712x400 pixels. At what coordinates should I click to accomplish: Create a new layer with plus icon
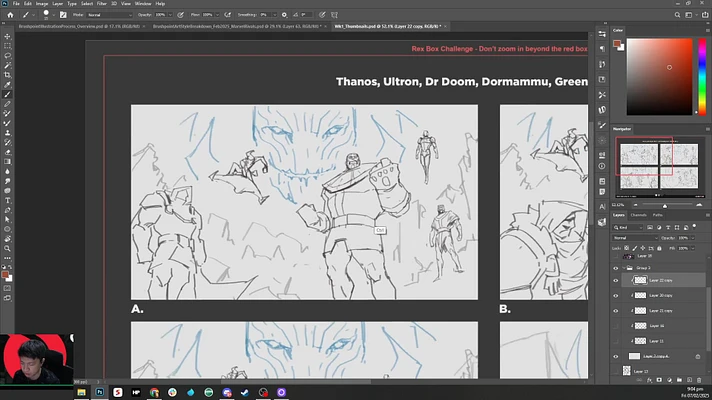[689, 380]
